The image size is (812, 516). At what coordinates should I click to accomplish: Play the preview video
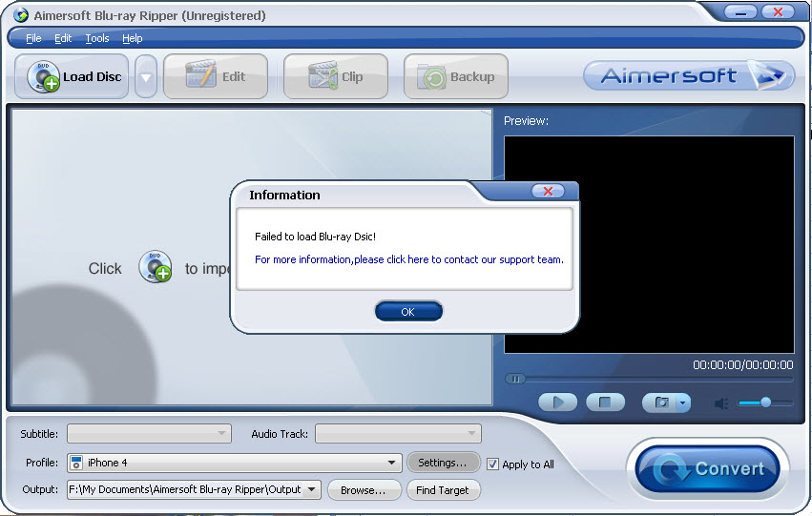click(558, 402)
